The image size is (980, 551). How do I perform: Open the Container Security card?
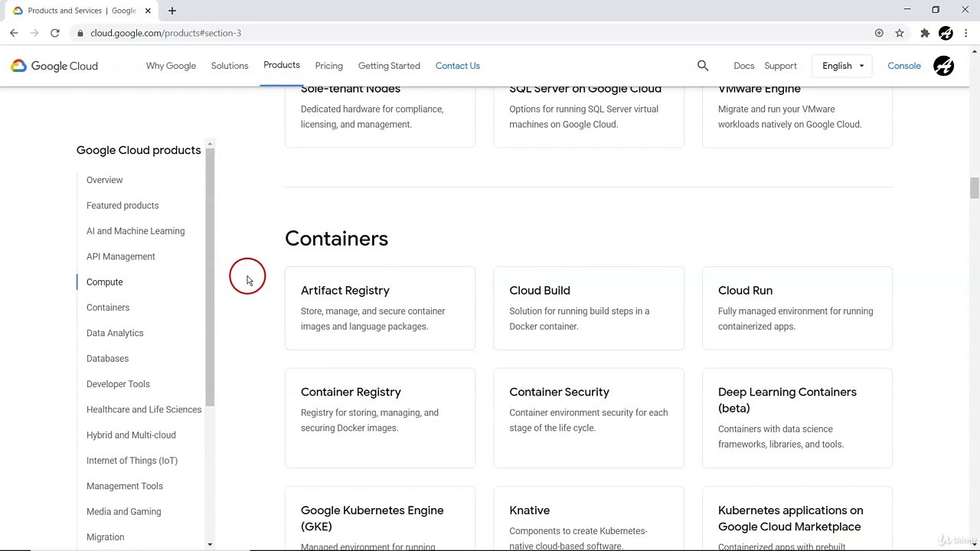(x=589, y=418)
